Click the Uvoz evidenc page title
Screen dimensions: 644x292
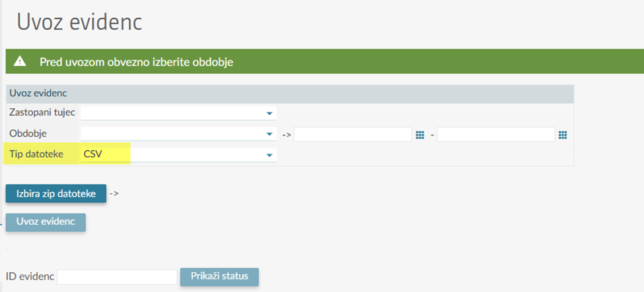tap(79, 22)
